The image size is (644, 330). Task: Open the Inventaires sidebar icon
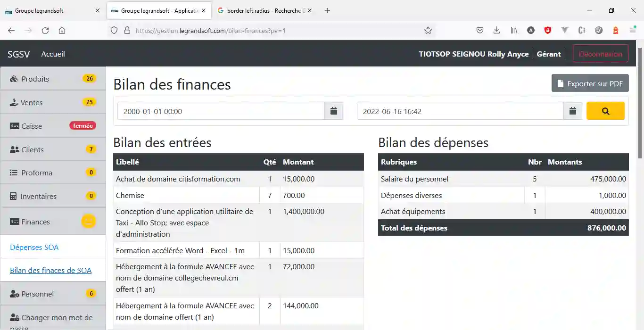14,196
